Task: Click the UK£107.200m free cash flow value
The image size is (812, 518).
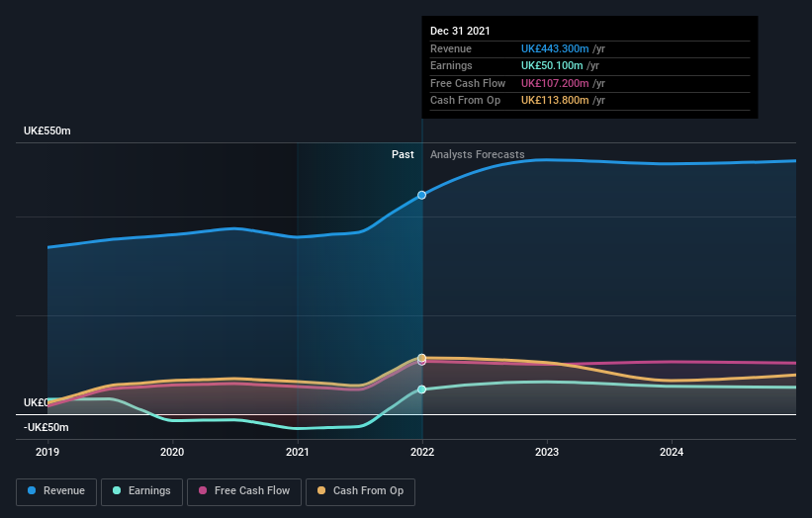Action: [x=555, y=83]
